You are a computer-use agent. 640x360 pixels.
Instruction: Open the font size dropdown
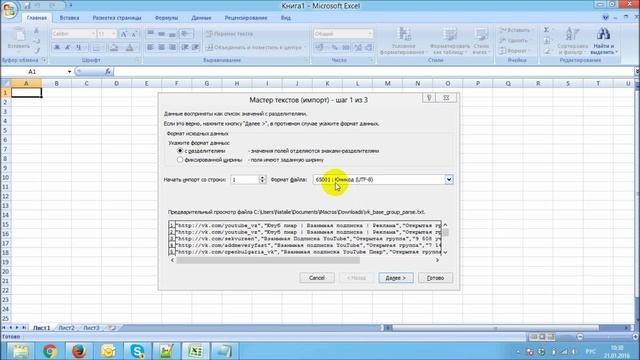(x=113, y=34)
